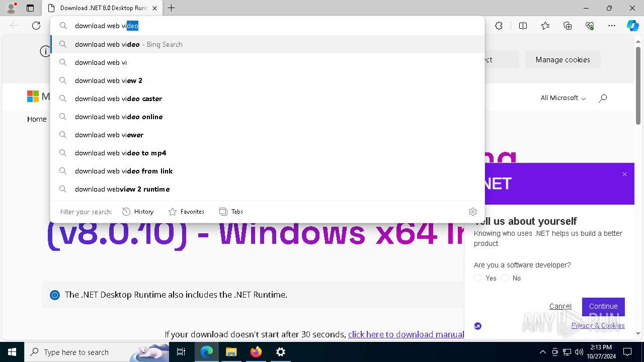Viewport: 644px width, 362px height.
Task: Open the Copilot sidebar icon
Action: point(632,26)
